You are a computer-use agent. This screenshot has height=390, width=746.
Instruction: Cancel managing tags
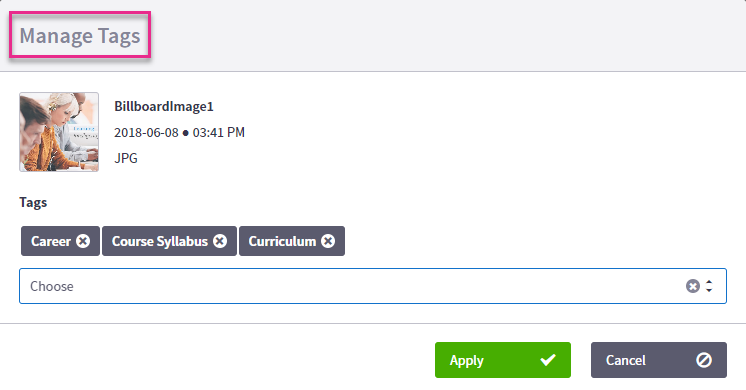[x=659, y=360]
